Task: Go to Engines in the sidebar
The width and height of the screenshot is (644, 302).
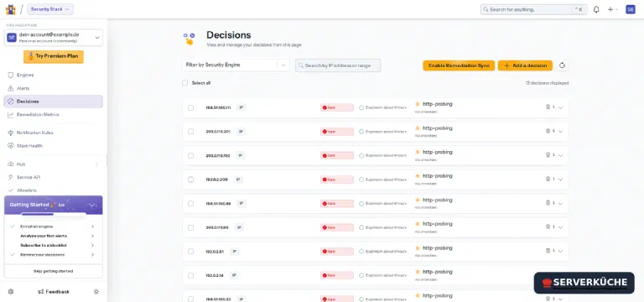Action: pyautogui.click(x=54, y=75)
